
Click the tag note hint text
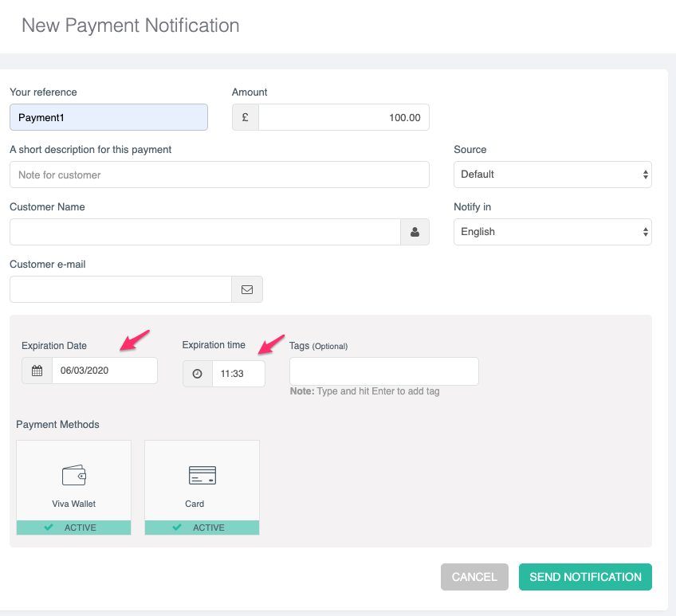(365, 391)
